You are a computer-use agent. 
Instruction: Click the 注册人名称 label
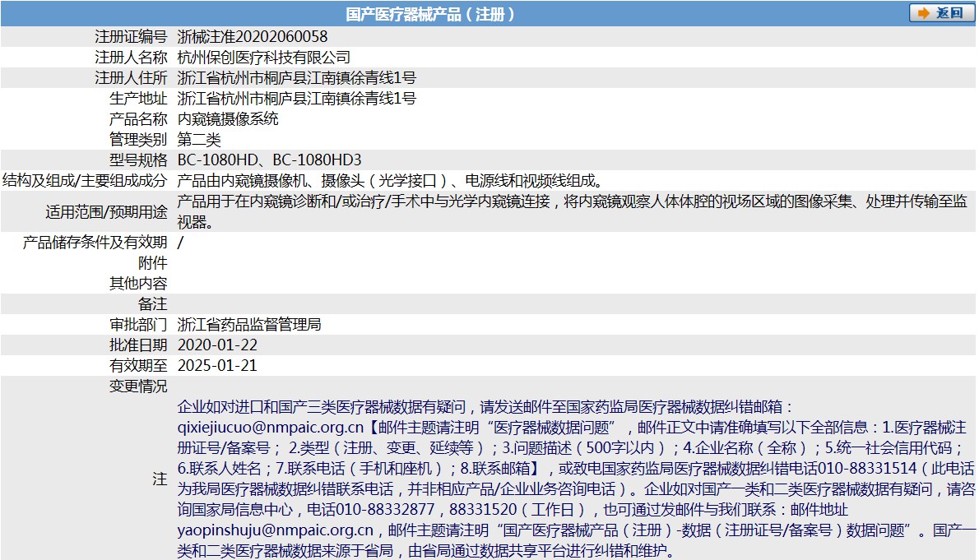coord(131,58)
